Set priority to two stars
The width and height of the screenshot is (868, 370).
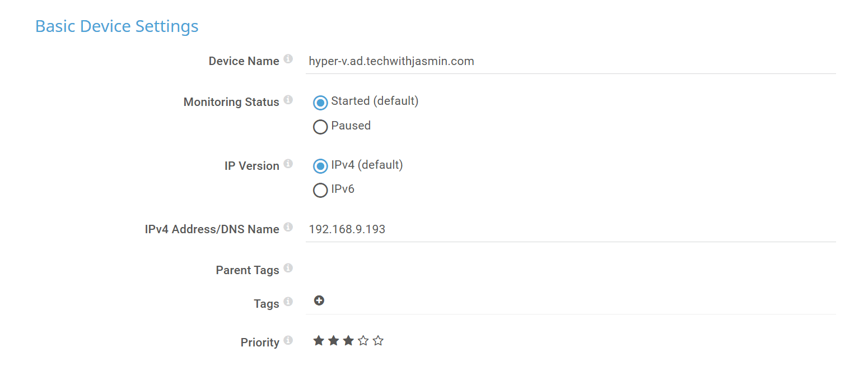pos(334,340)
